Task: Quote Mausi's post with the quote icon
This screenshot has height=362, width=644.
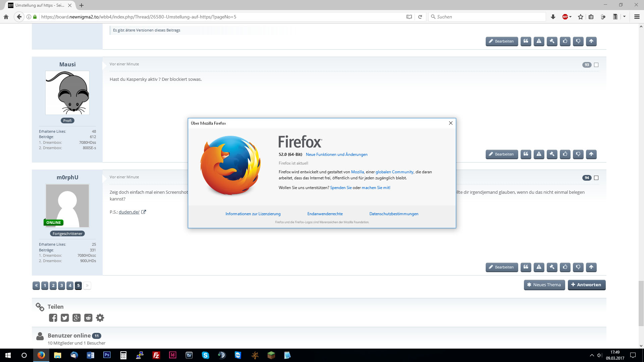Action: click(526, 154)
